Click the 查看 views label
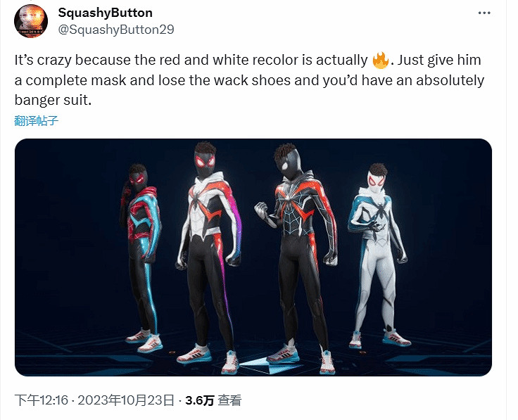 [x=230, y=400]
